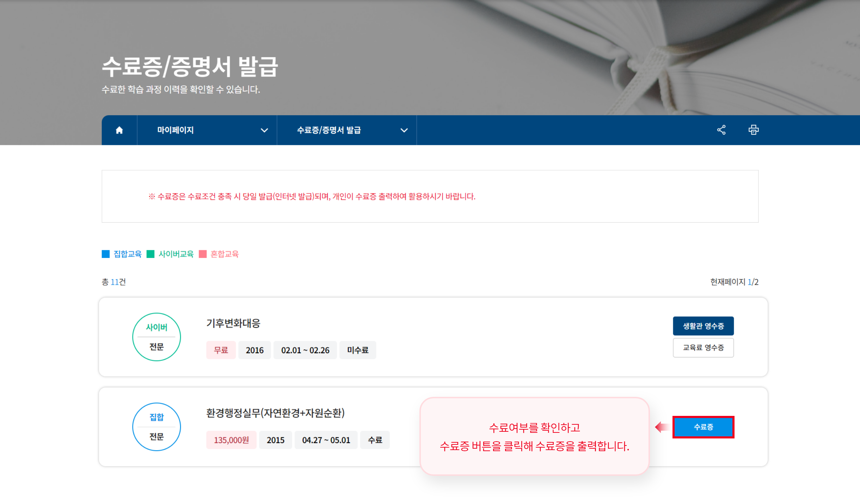The height and width of the screenshot is (504, 860).
Task: Click the blue square next to 집합교육
Action: click(105, 254)
